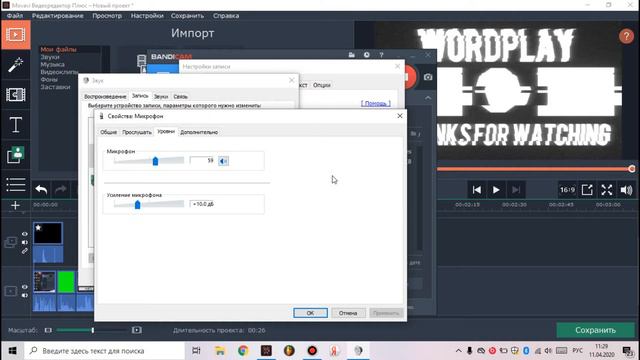The image size is (640, 360).
Task: Open the Просмотр menu
Action: click(107, 16)
